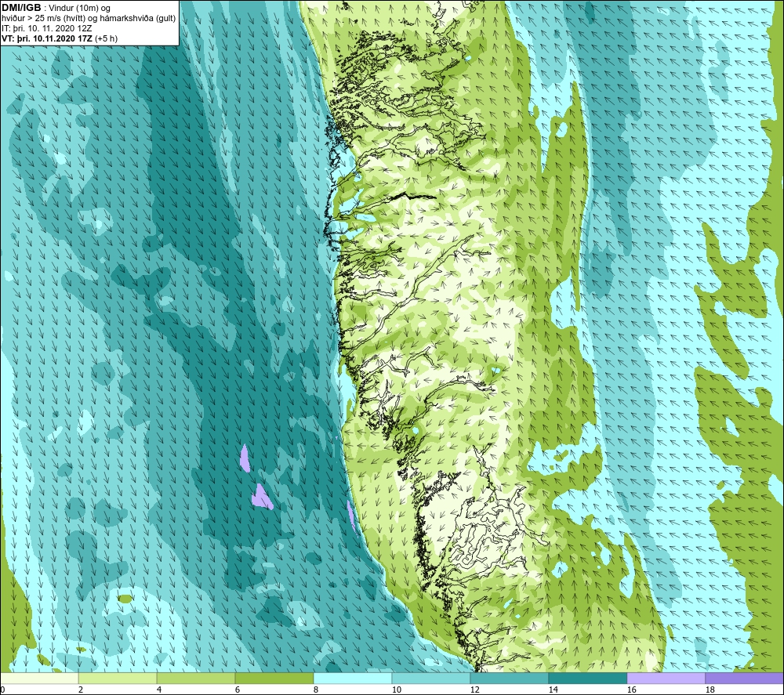Click the legend label '8'
This screenshot has height=695, width=784.
point(315,690)
